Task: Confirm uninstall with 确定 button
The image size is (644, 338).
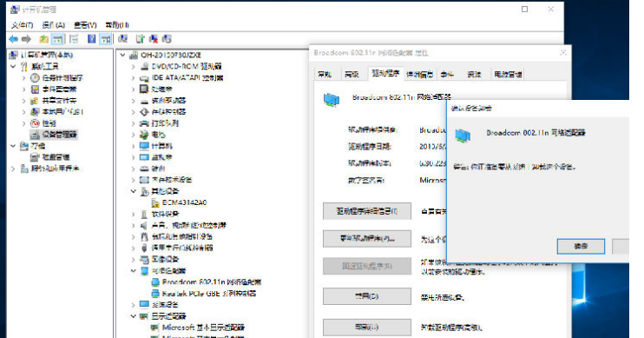Action: pyautogui.click(x=581, y=246)
